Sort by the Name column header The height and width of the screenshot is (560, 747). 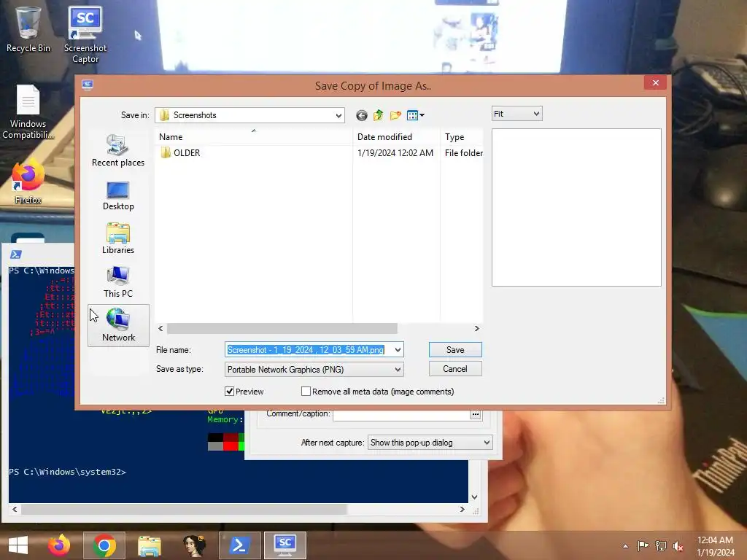click(253, 136)
